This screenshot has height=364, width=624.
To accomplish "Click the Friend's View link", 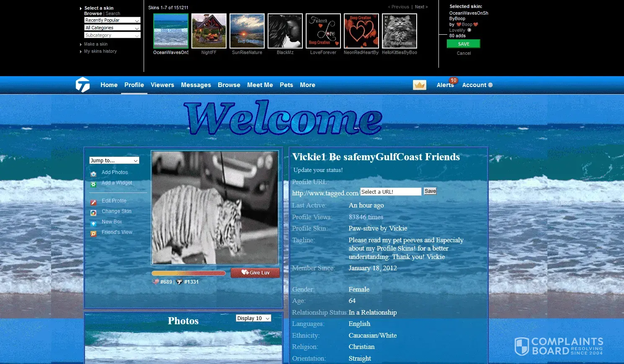I will coord(117,232).
